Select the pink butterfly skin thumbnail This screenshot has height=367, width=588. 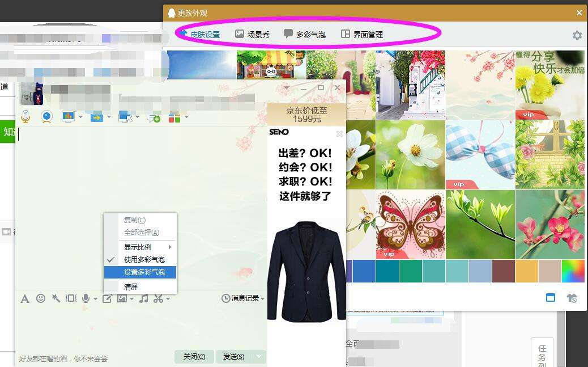pyautogui.click(x=410, y=223)
